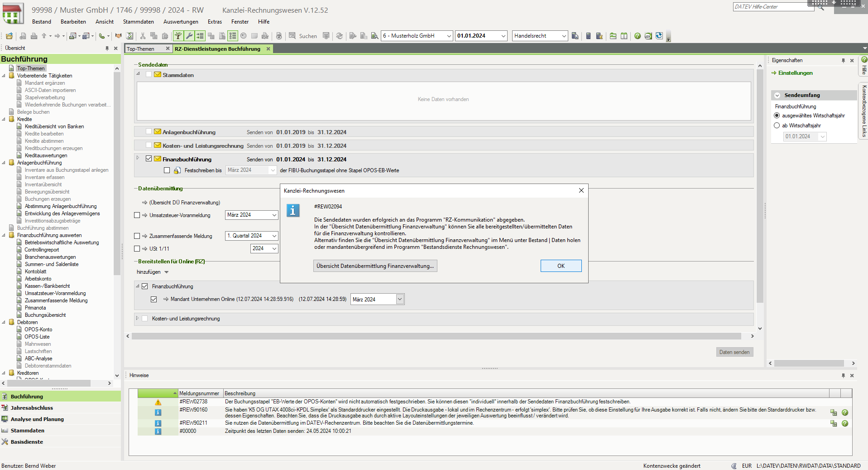Uncheck the Finanzbuchführung Sendedaten checkbox
This screenshot has height=470, width=868.
click(x=149, y=159)
